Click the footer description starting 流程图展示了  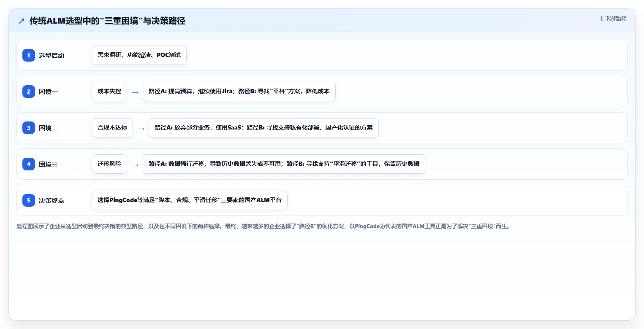pos(263,227)
